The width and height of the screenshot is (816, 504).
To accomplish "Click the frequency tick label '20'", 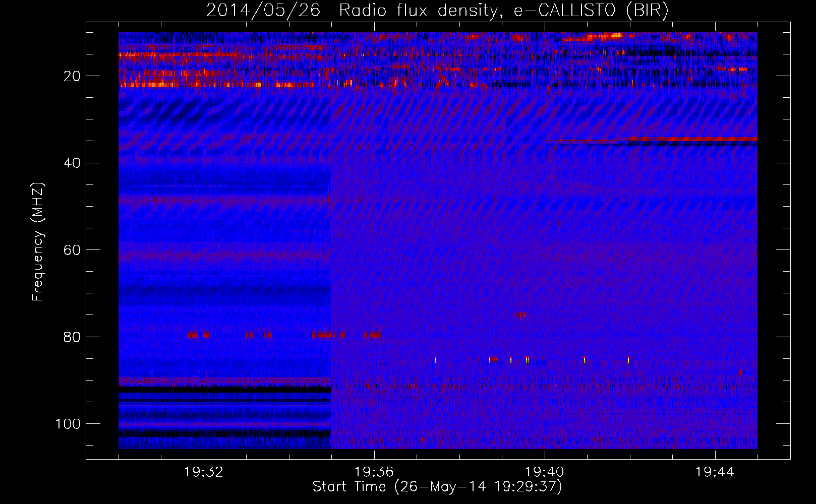I will point(73,76).
